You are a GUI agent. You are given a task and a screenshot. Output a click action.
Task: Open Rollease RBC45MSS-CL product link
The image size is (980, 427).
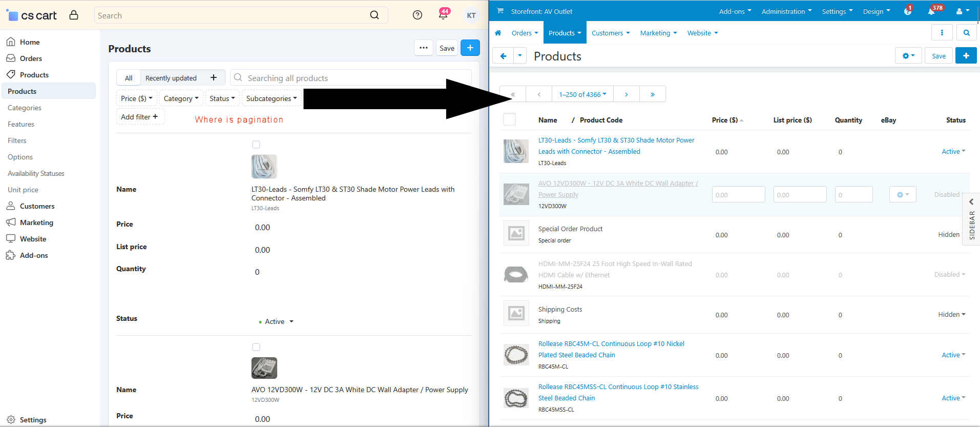618,392
